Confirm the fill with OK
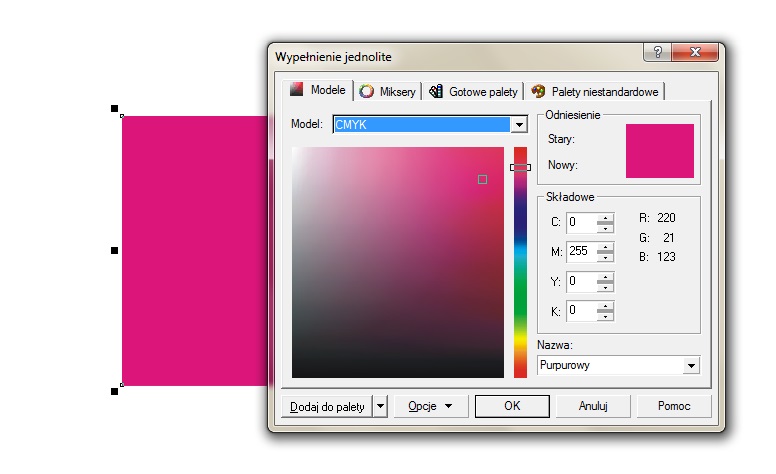The image size is (776, 474). tap(512, 406)
